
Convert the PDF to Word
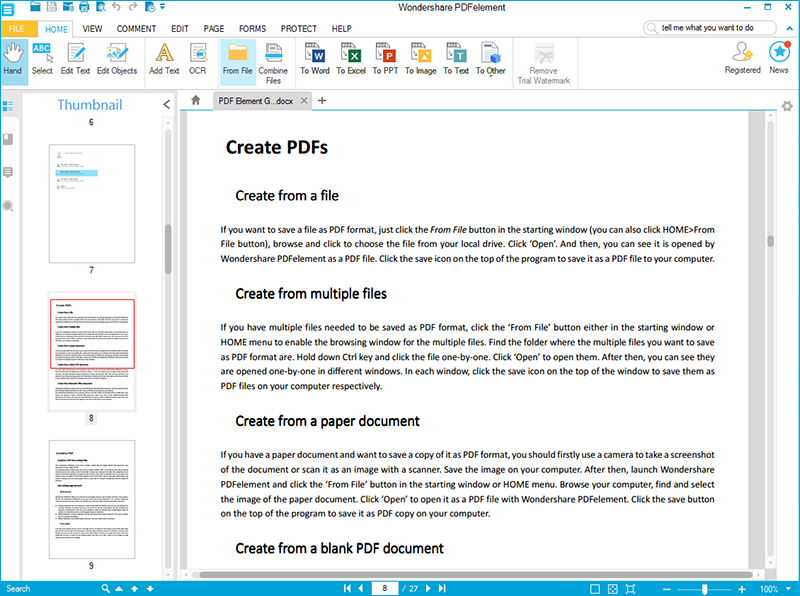click(315, 58)
